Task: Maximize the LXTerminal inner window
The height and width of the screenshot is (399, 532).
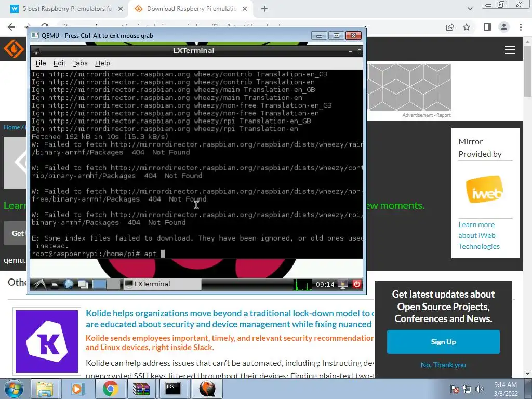Action: pyautogui.click(x=360, y=51)
